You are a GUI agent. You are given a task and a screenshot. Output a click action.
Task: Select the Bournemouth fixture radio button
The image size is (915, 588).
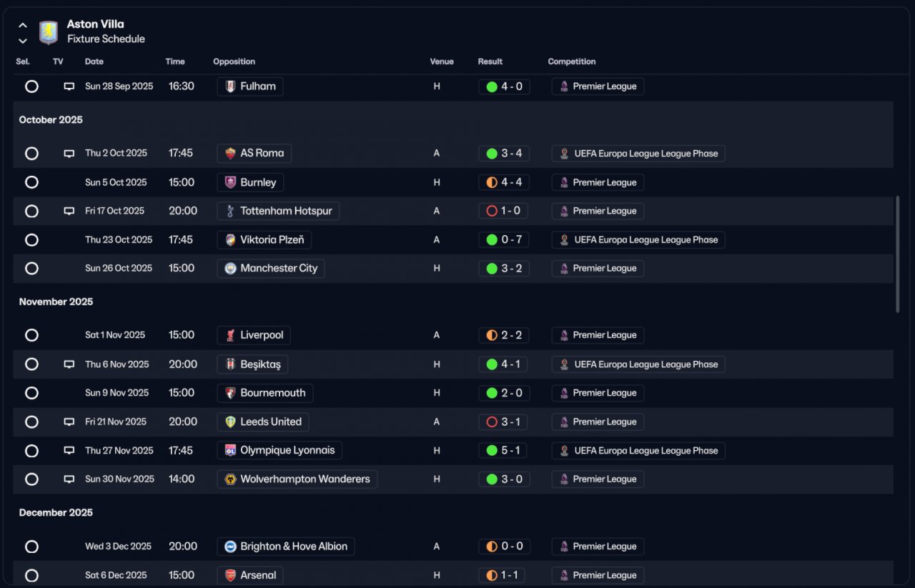click(31, 393)
